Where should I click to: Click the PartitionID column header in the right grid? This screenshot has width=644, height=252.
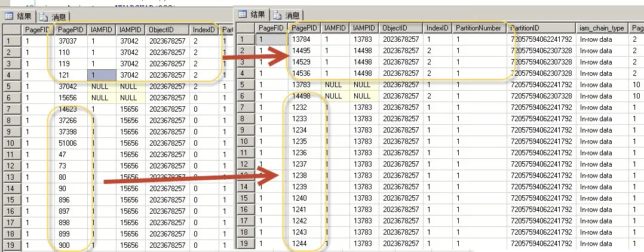pyautogui.click(x=541, y=28)
